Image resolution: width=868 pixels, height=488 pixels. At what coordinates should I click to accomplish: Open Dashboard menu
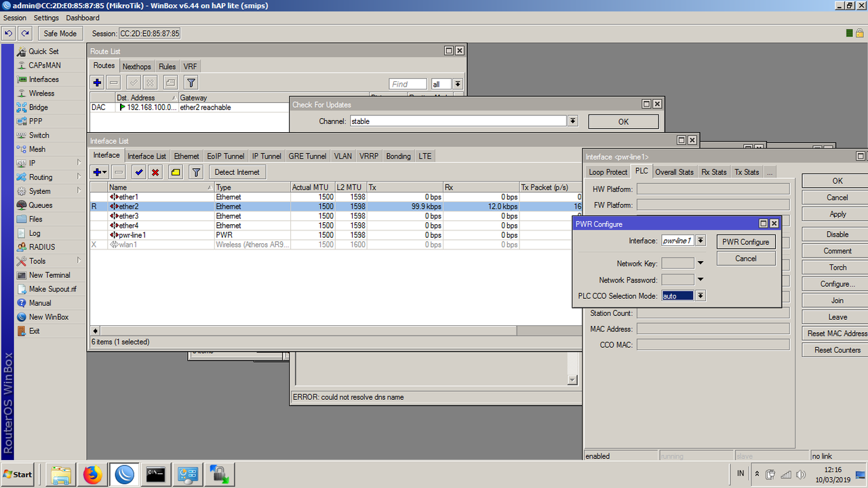coord(83,18)
